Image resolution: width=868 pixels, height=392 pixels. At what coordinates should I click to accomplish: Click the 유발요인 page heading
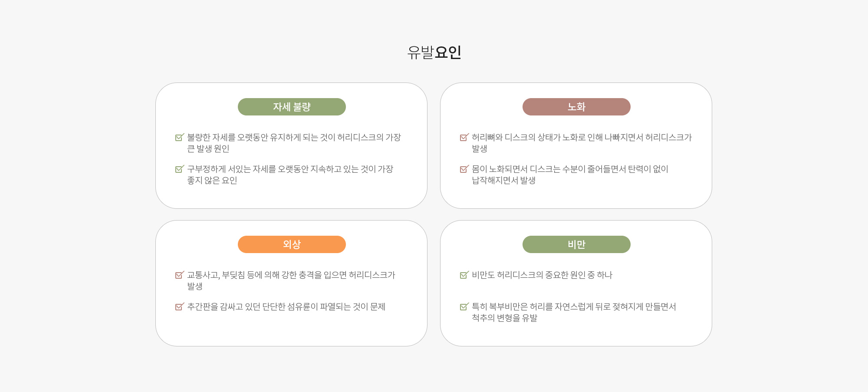pos(434,52)
